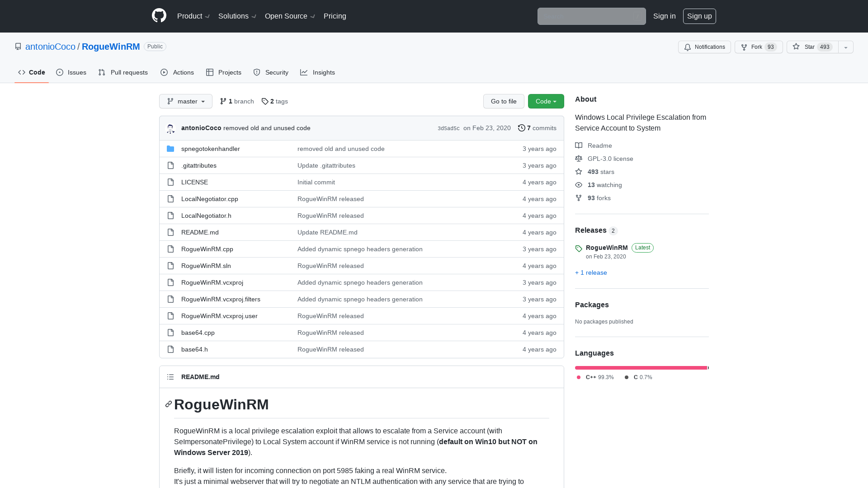The image size is (868, 488).
Task: Open the antonioCoco owner link
Action: [x=50, y=47]
